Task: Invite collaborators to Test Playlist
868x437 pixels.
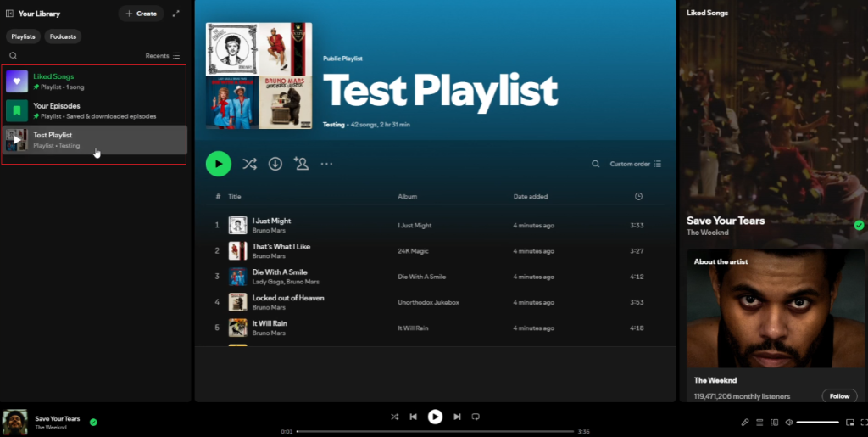Action: click(301, 164)
